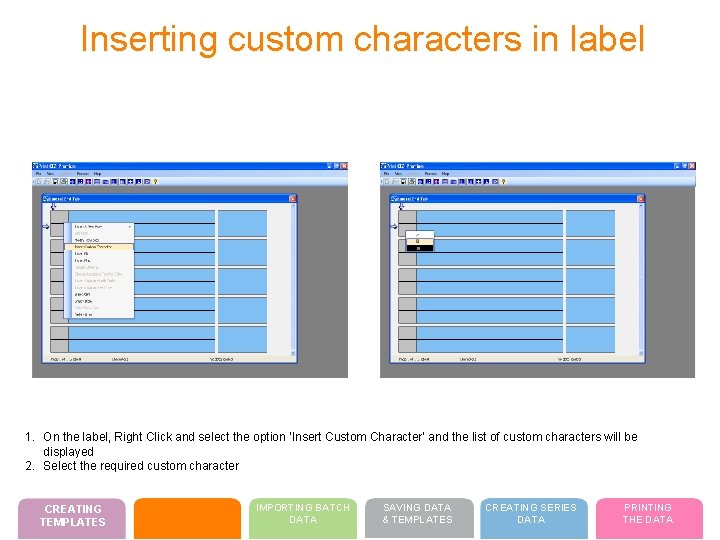Click the blank orange navigation button
Screen dimensions: 720x540
point(187,518)
